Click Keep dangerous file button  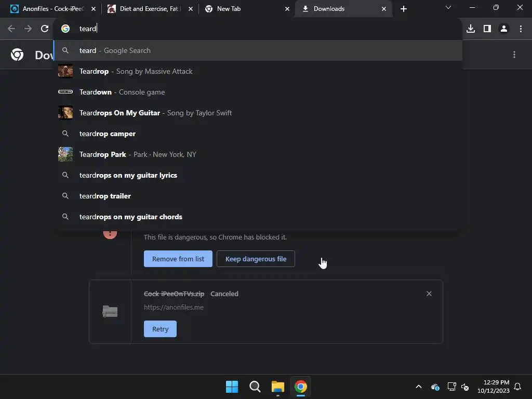(256, 259)
